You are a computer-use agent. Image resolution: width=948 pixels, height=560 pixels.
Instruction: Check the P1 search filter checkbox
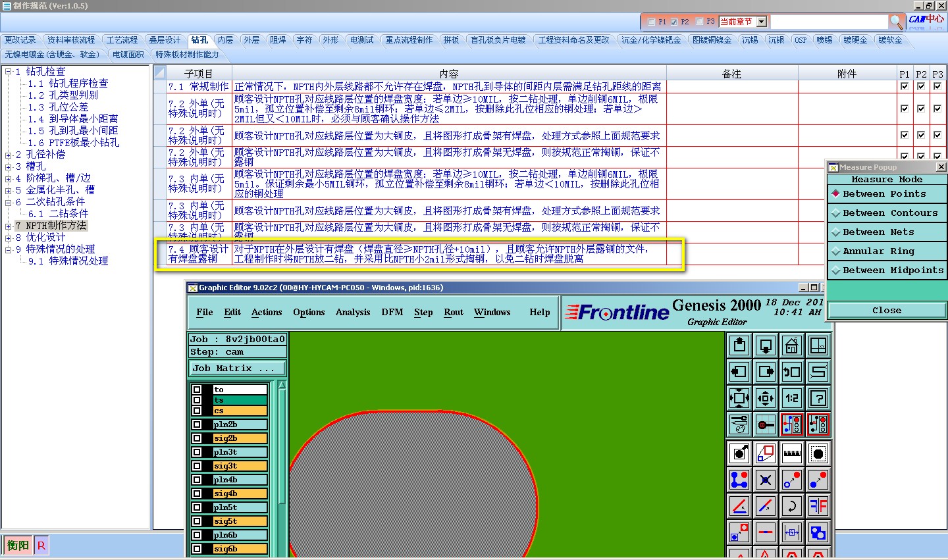(x=651, y=22)
